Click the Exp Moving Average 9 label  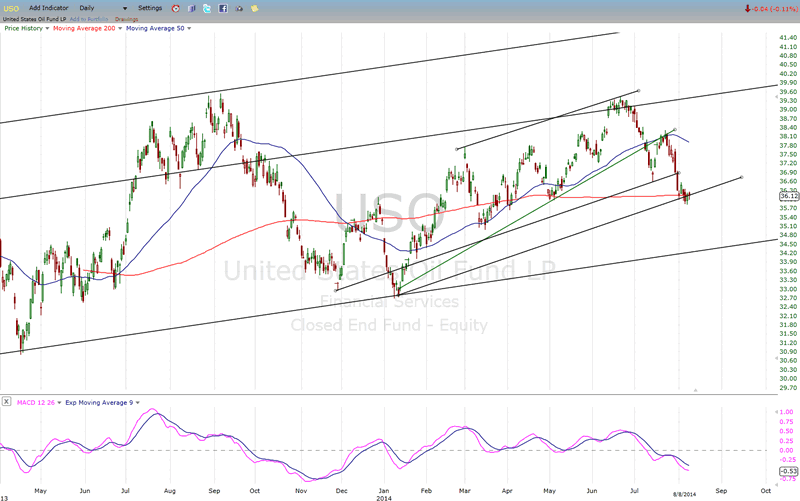click(x=99, y=403)
